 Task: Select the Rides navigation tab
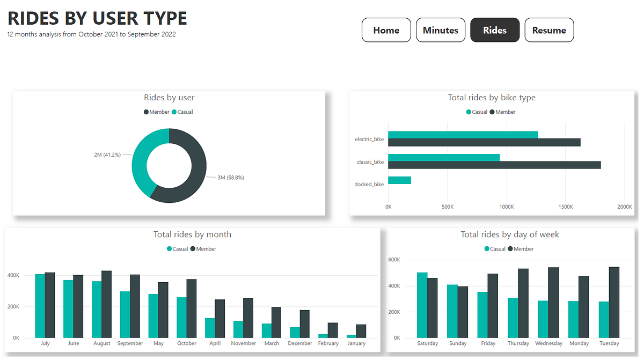[494, 30]
